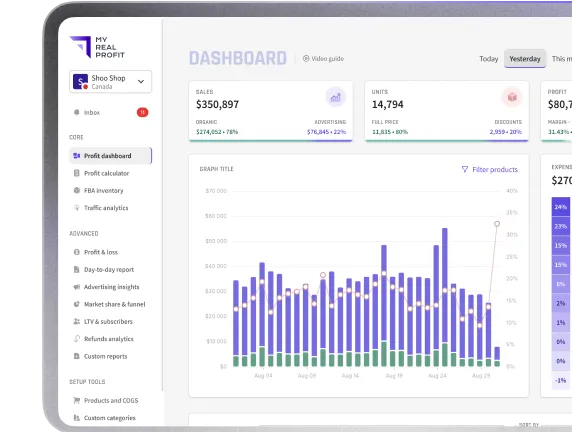Screen dimensions: 572x432
Task: Click the Profit dashboard icon
Action: [x=77, y=156]
